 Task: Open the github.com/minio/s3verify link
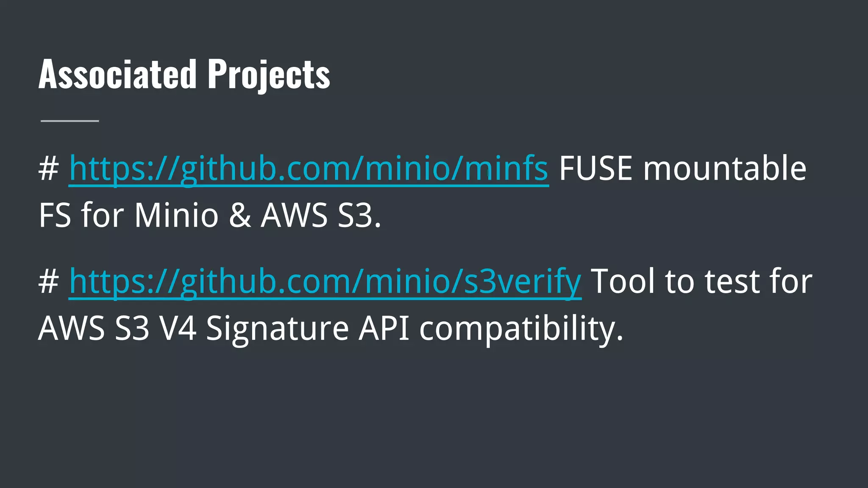tap(325, 282)
